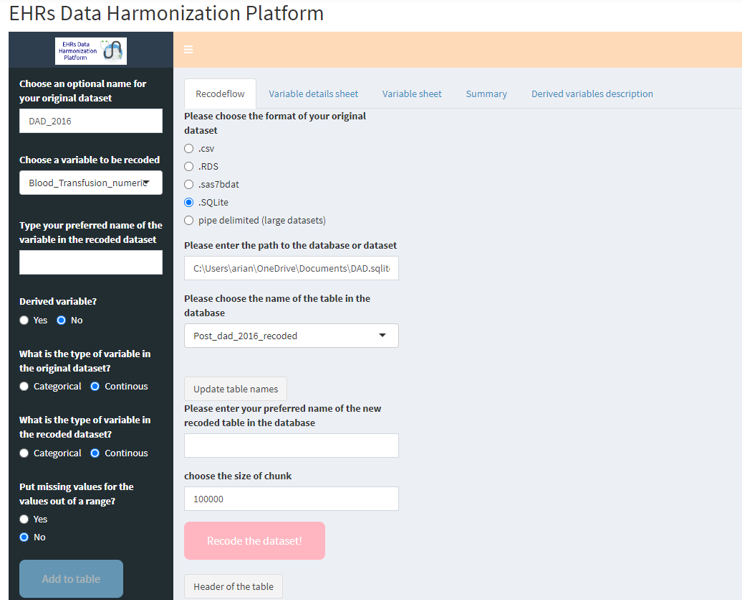Viewport: 742px width, 604px height.
Task: Show the Header of the table
Action: tap(234, 586)
